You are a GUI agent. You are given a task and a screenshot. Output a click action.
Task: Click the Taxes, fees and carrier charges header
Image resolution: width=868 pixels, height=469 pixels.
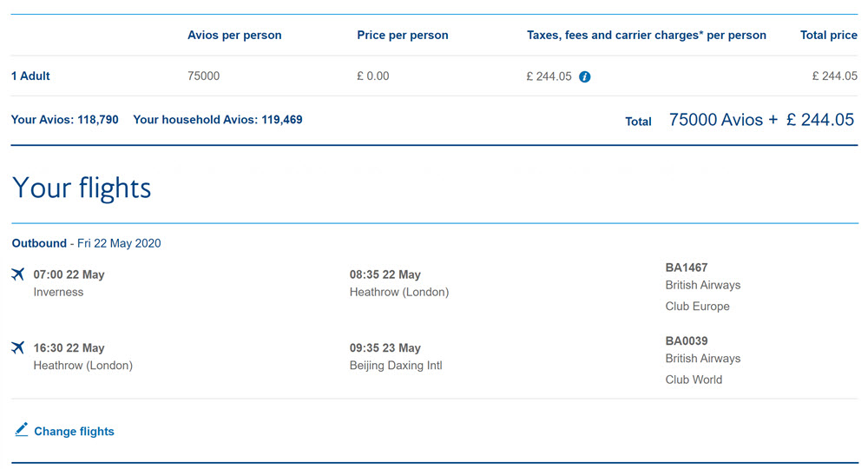[647, 35]
